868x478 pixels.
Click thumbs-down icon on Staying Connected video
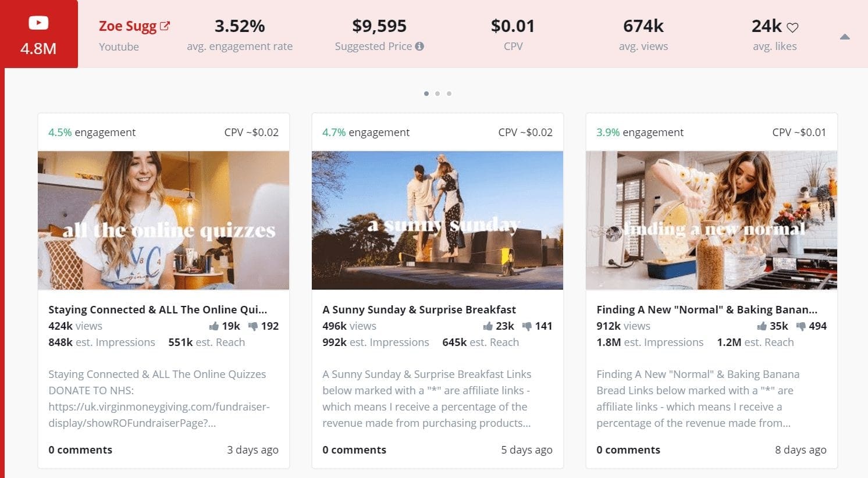(253, 326)
